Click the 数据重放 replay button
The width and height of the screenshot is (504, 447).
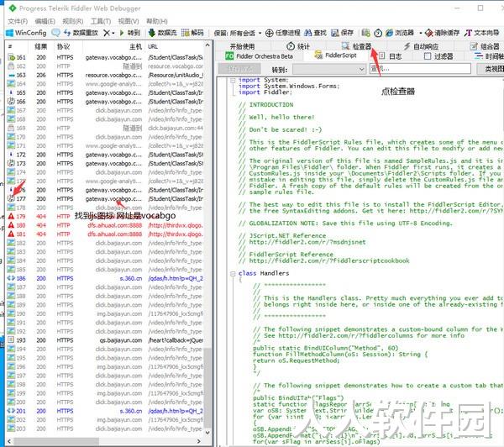pos(81,33)
